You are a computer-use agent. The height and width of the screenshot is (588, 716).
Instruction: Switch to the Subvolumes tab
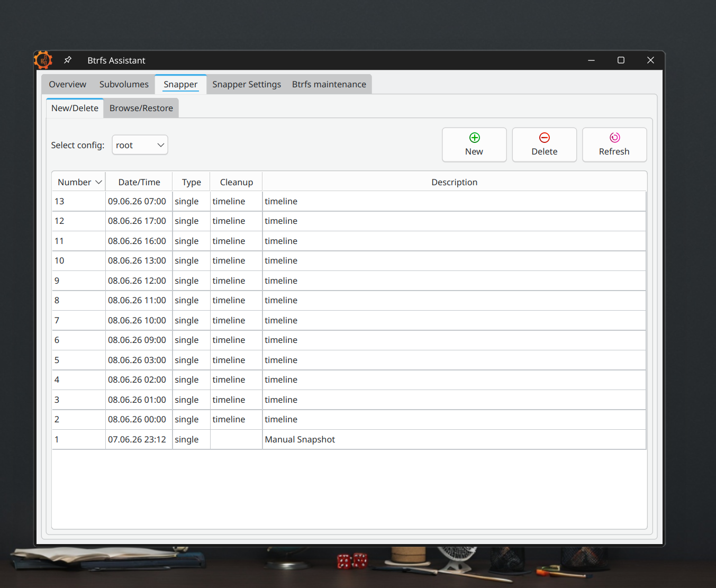tap(124, 84)
